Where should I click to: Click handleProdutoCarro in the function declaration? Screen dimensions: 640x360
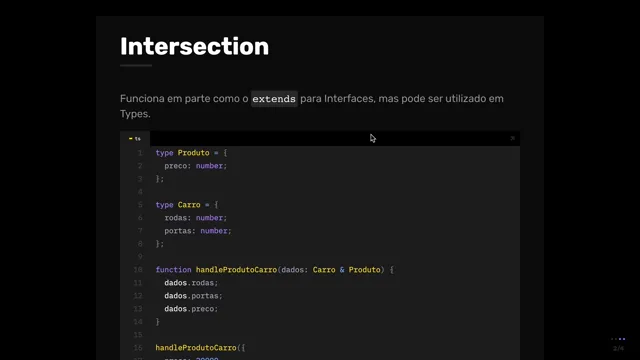[x=236, y=270]
